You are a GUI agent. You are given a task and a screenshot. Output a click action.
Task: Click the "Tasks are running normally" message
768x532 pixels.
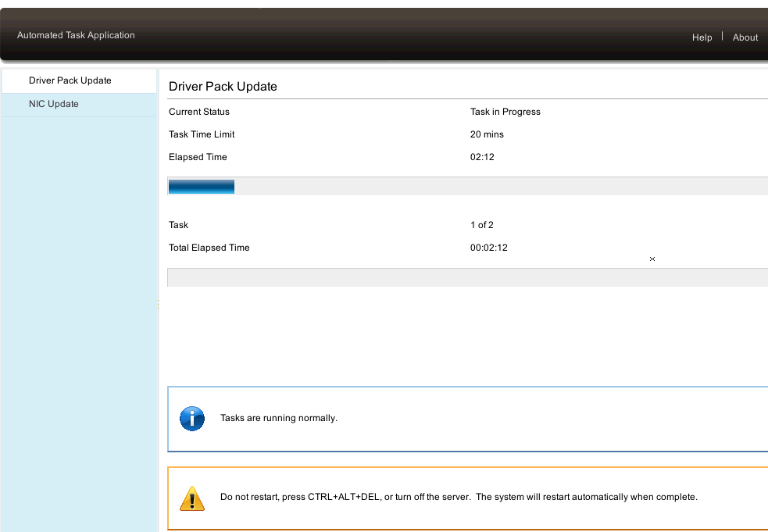(279, 418)
